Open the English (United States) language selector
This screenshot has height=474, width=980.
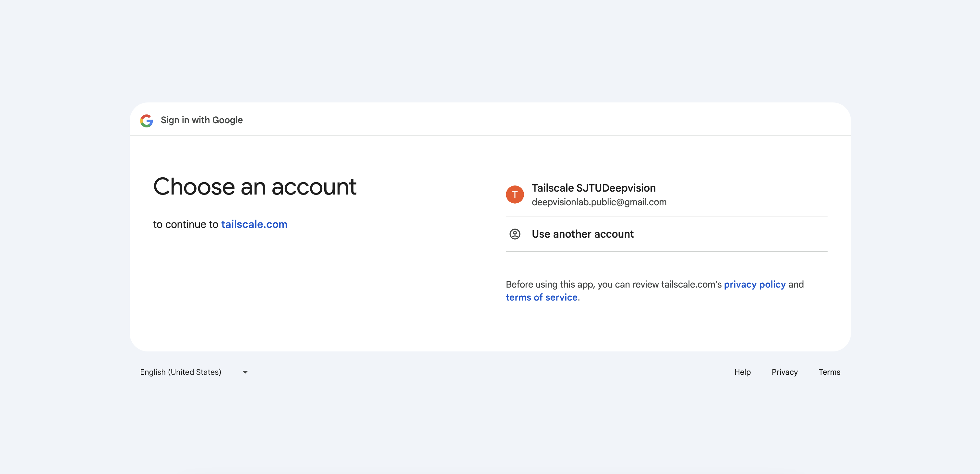coord(181,372)
